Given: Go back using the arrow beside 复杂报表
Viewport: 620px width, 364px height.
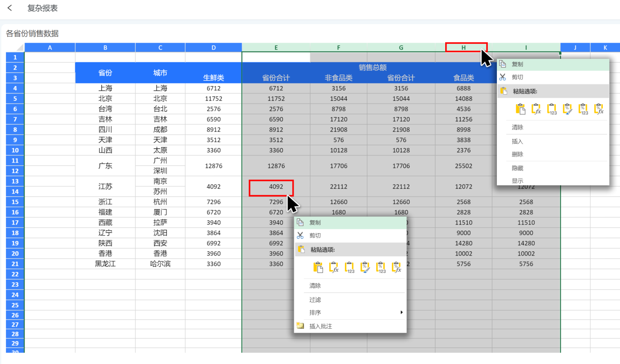Looking at the screenshot, I should (10, 8).
